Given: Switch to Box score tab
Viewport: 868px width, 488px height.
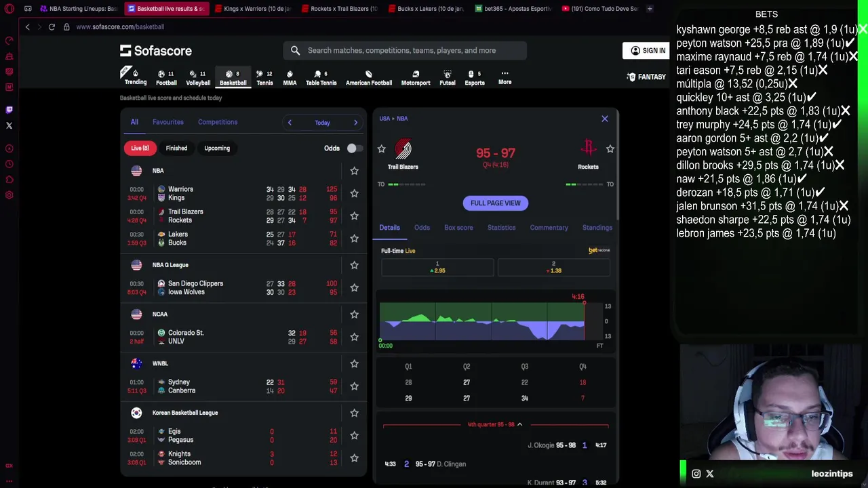Looking at the screenshot, I should pos(458,228).
